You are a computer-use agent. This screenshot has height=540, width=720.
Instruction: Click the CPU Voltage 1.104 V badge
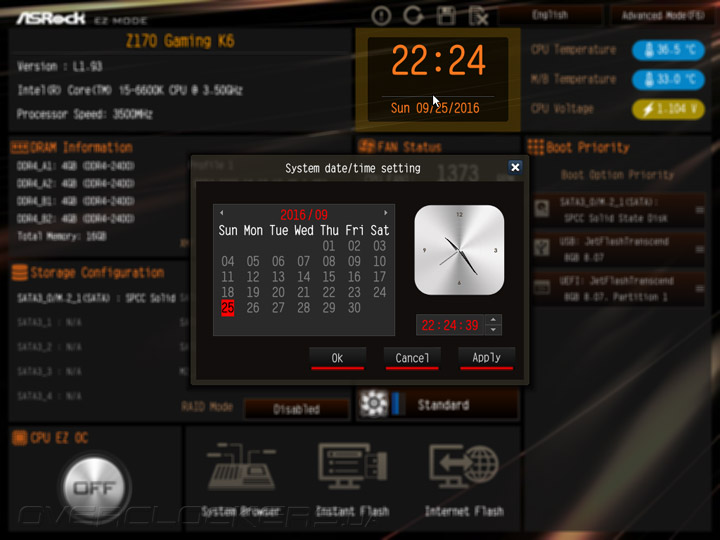669,109
